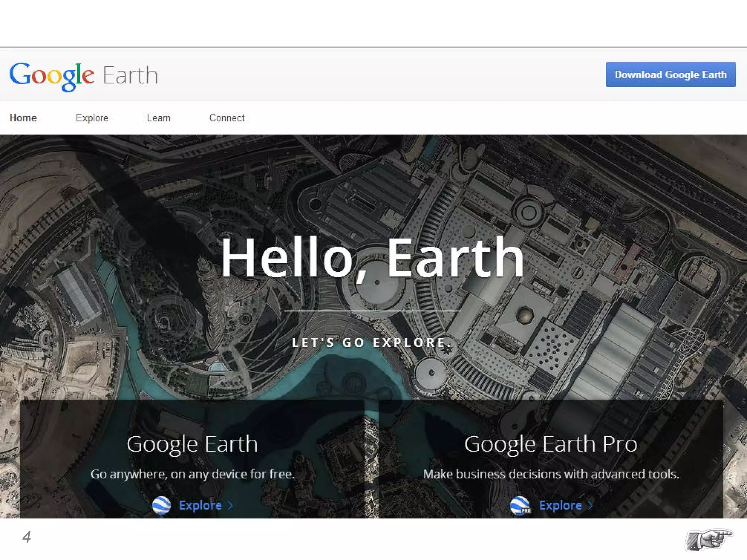Click the Earth wordmark beside the Google logo
Image resolution: width=747 pixels, height=560 pixels.
(x=130, y=75)
